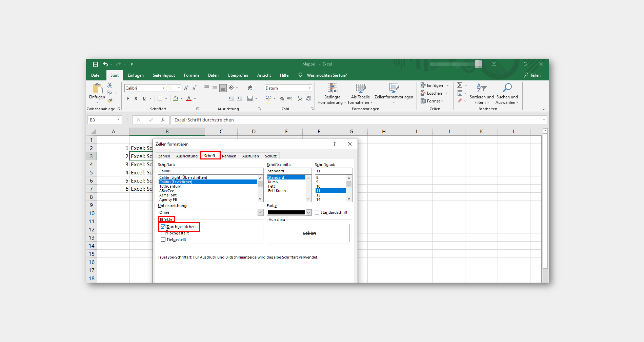Click Teilen share button
Image resolution: width=644 pixels, height=342 pixels.
click(x=532, y=75)
